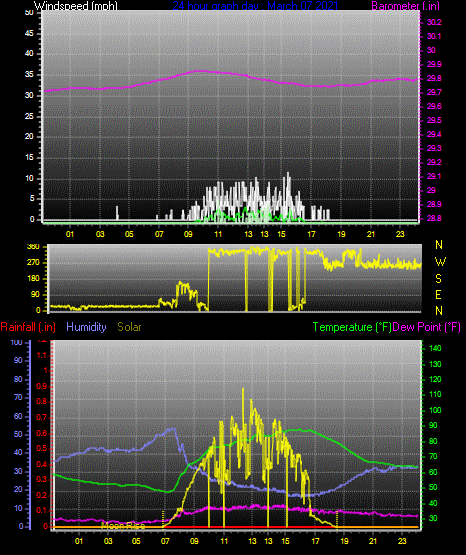
Task: Click the barometer axis value 29.3
Action: click(x=434, y=148)
